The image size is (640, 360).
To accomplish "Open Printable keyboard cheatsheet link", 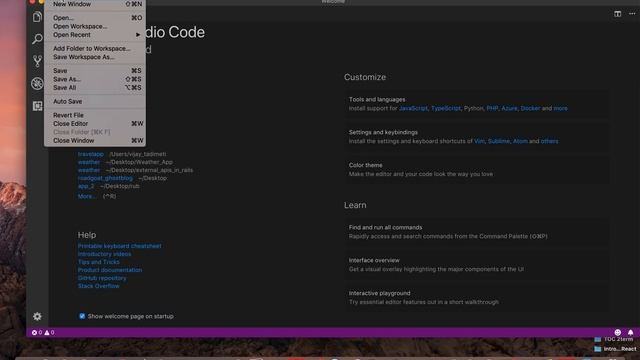I will click(x=120, y=246).
